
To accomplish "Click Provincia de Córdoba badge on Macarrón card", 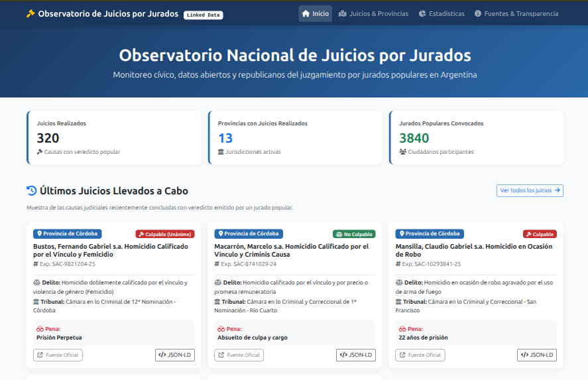I will pyautogui.click(x=249, y=233).
